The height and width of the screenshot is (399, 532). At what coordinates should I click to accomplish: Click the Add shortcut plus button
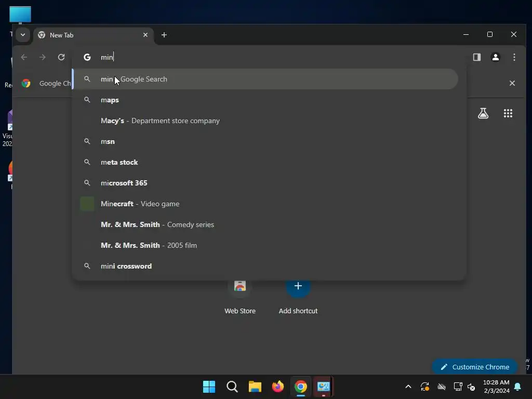[298, 286]
